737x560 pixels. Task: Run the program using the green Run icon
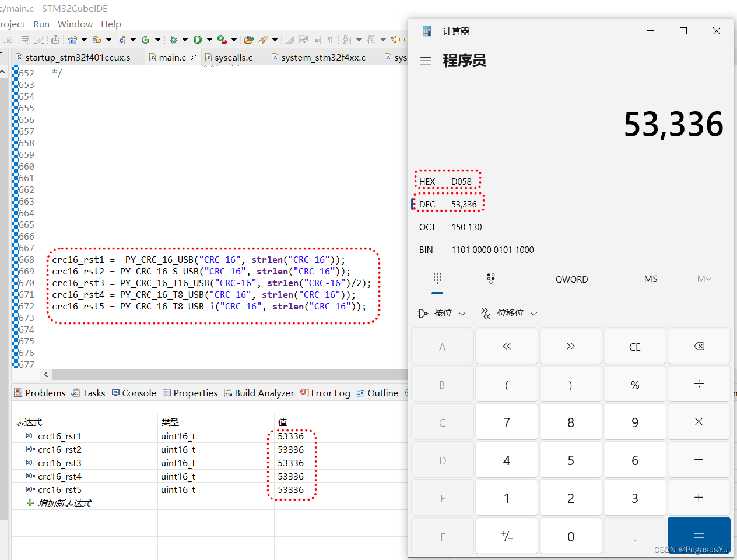(197, 39)
